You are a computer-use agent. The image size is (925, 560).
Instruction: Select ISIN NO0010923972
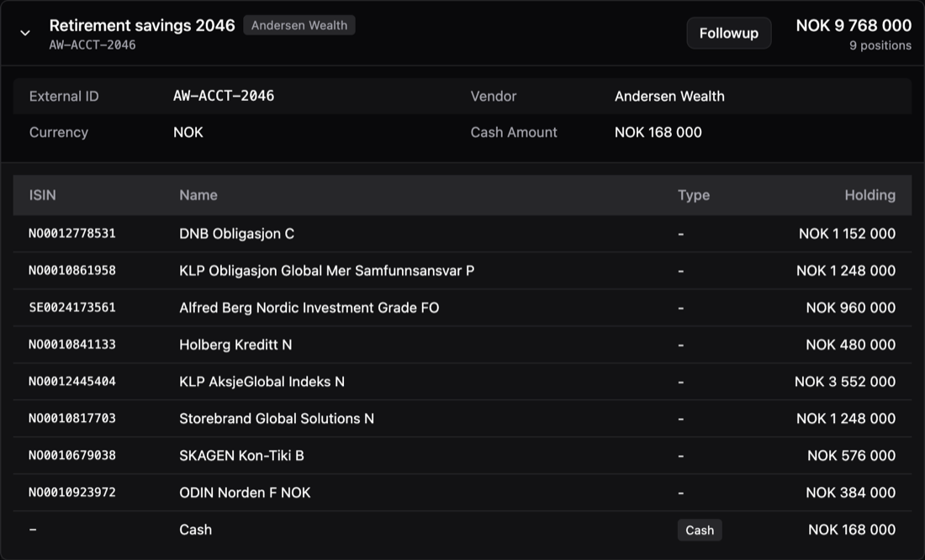point(72,493)
